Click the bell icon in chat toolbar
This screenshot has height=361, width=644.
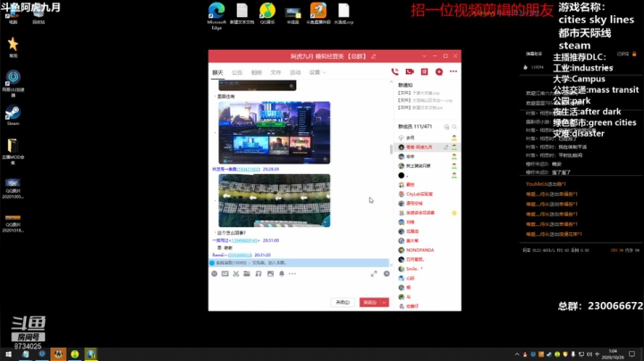click(282, 273)
